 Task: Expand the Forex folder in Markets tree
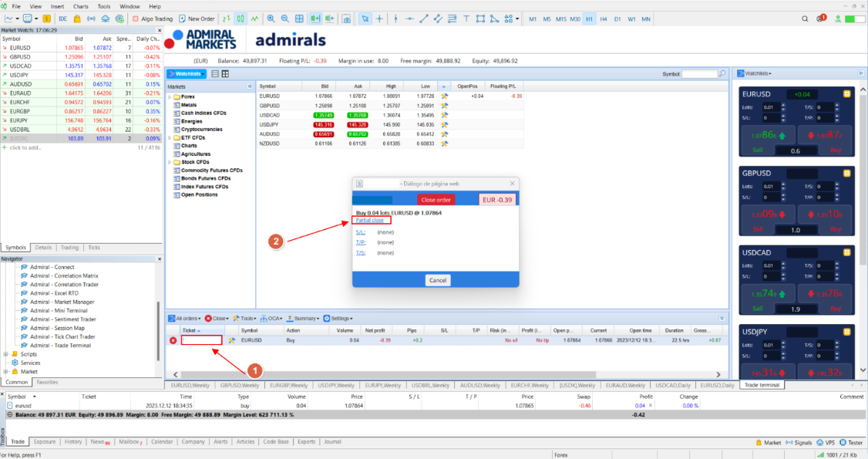tap(170, 97)
